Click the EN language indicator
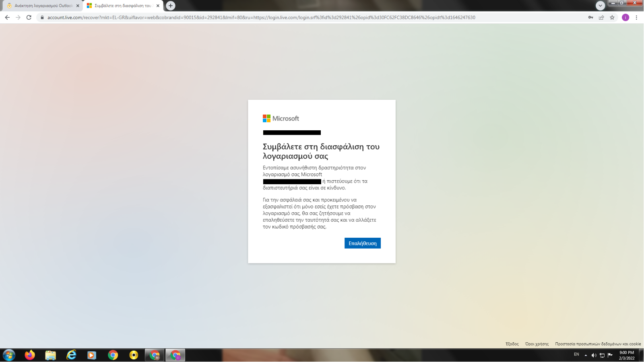This screenshot has width=644, height=362. coord(576,354)
